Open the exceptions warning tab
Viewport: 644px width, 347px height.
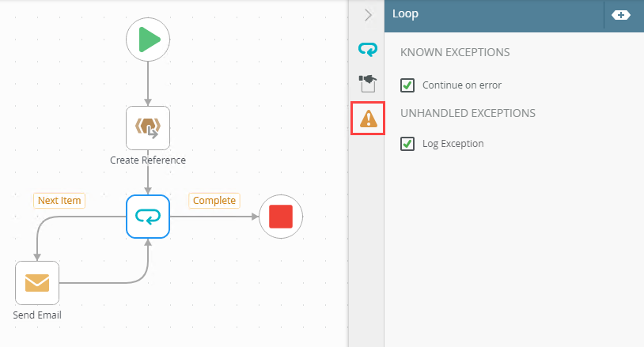(368, 118)
